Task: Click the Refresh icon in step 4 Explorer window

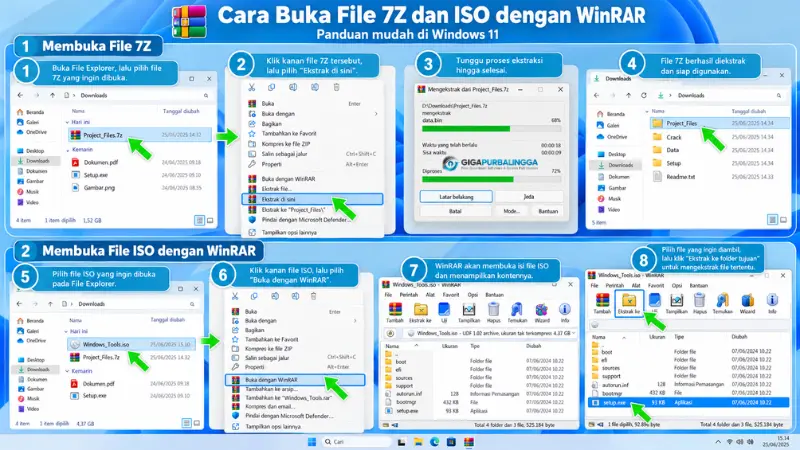Action: pyautogui.click(x=644, y=95)
